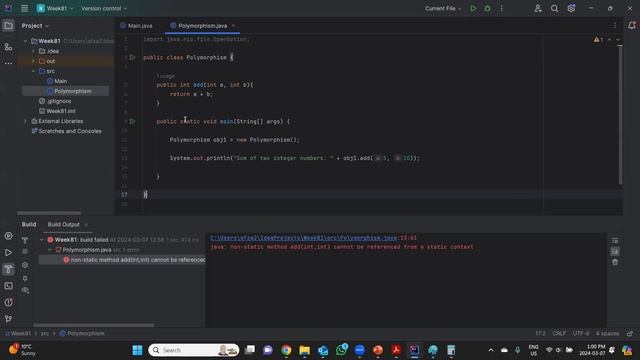Click the '1 usage' hint above add method
Screen dimensions: 640x360
165,76
